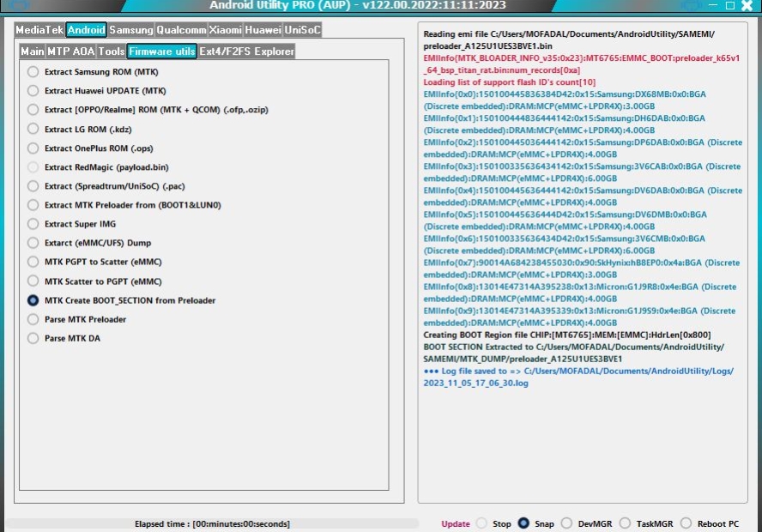Click the 'Loading list of support flash ID's' line
This screenshot has width=762, height=532.
pyautogui.click(x=510, y=82)
